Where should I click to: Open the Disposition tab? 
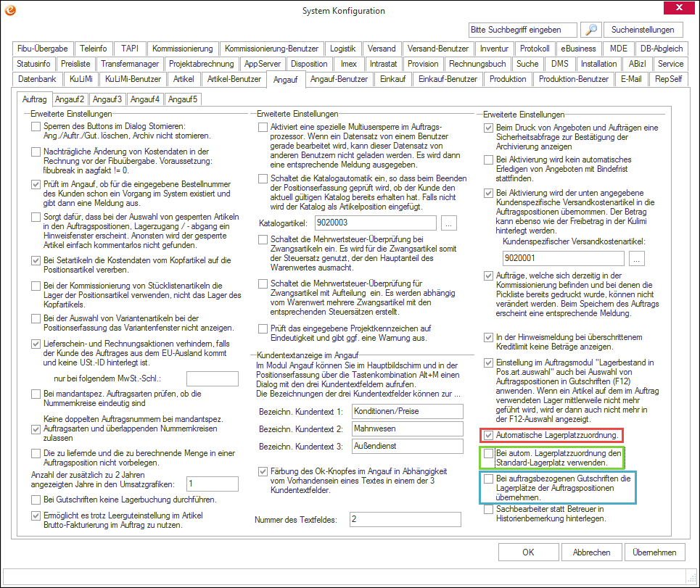309,64
